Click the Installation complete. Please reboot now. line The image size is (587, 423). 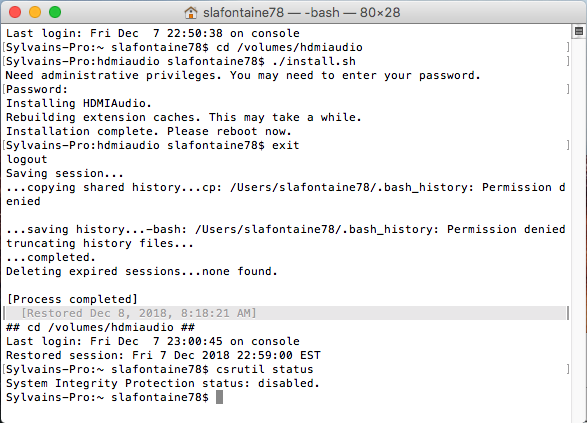[x=149, y=131]
